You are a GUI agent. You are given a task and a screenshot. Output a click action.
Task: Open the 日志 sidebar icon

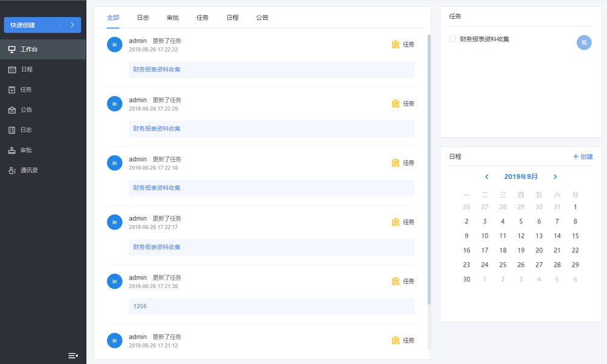pos(12,130)
